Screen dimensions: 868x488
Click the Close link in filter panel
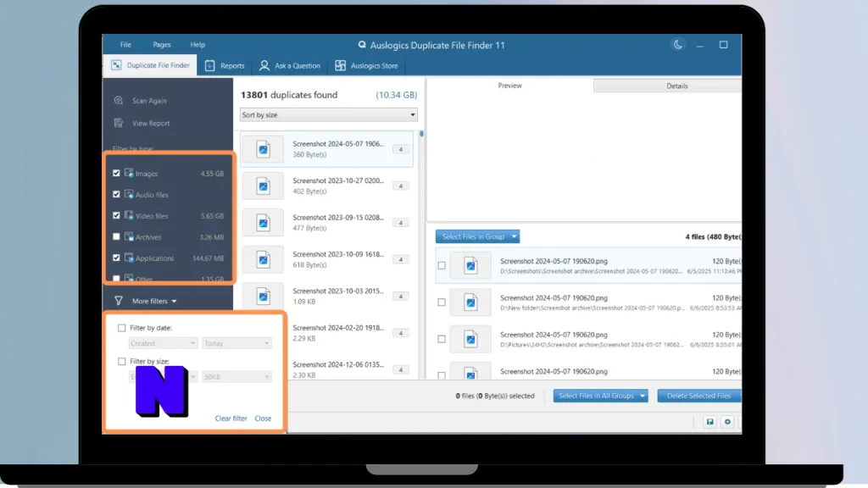coord(263,419)
